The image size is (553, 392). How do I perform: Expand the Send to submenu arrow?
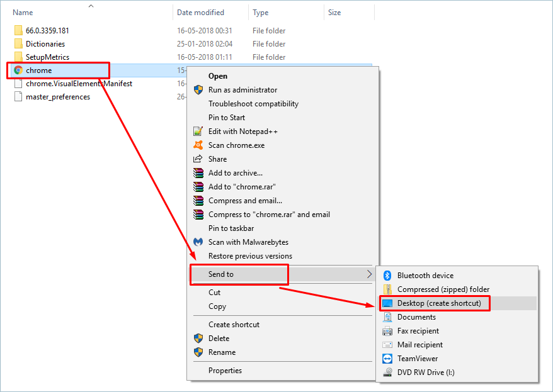point(369,274)
